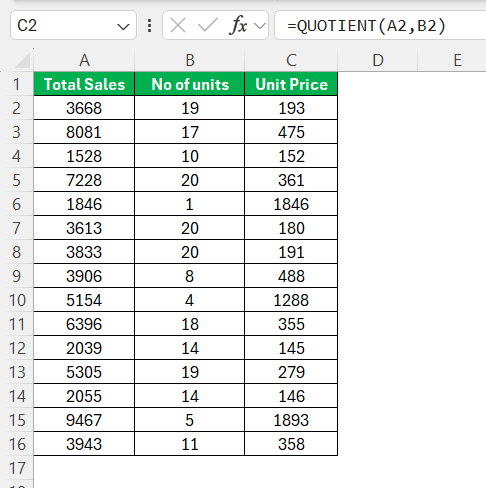Select cell containing 3906
The width and height of the screenshot is (486, 488).
(x=84, y=276)
